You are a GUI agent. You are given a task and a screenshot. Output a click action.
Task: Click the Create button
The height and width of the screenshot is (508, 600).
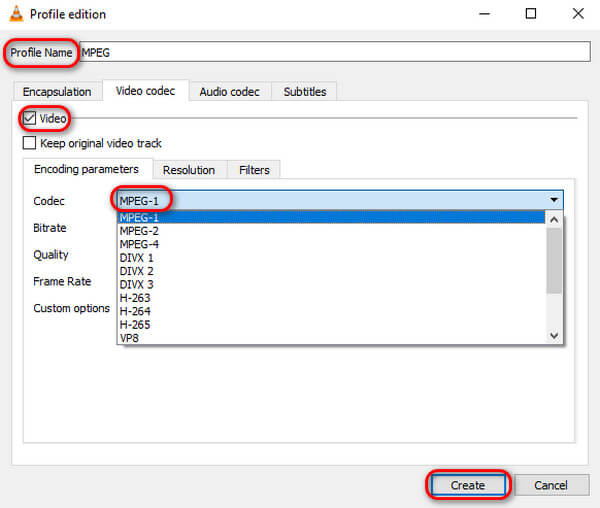[468, 485]
